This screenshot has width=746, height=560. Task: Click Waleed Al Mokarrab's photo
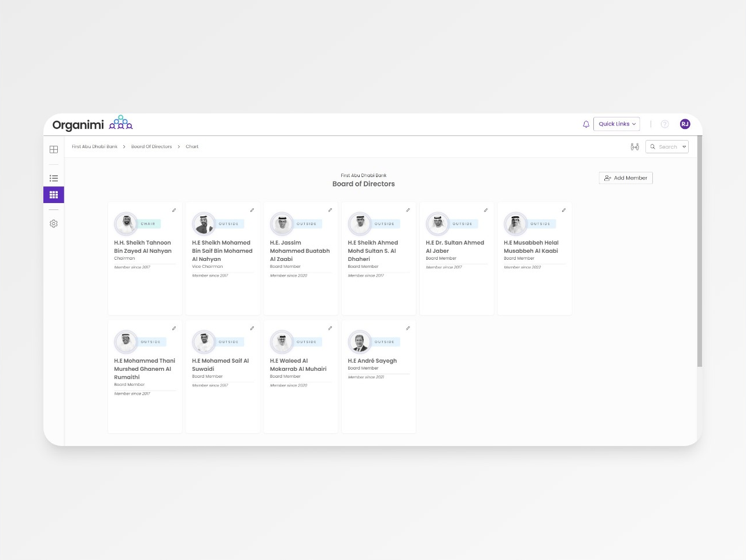[282, 341]
